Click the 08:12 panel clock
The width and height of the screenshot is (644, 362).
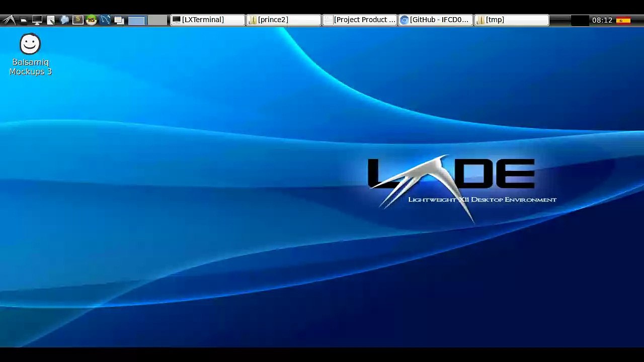602,20
